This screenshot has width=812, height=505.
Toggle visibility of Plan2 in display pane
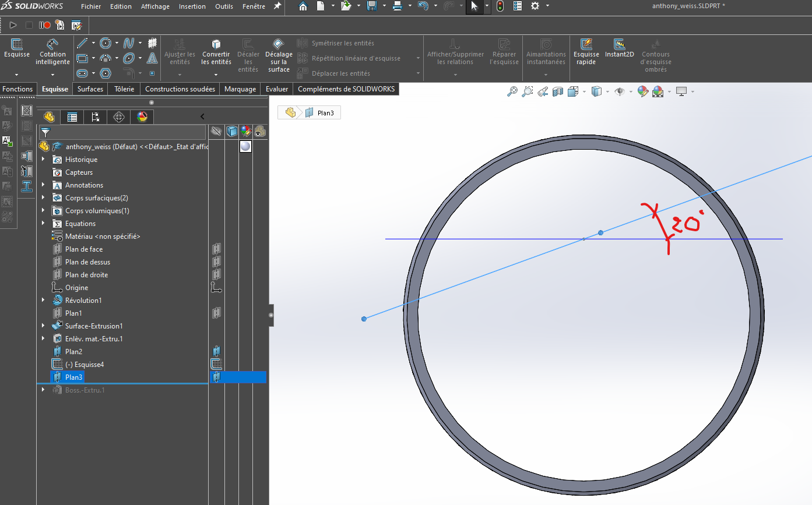click(216, 352)
